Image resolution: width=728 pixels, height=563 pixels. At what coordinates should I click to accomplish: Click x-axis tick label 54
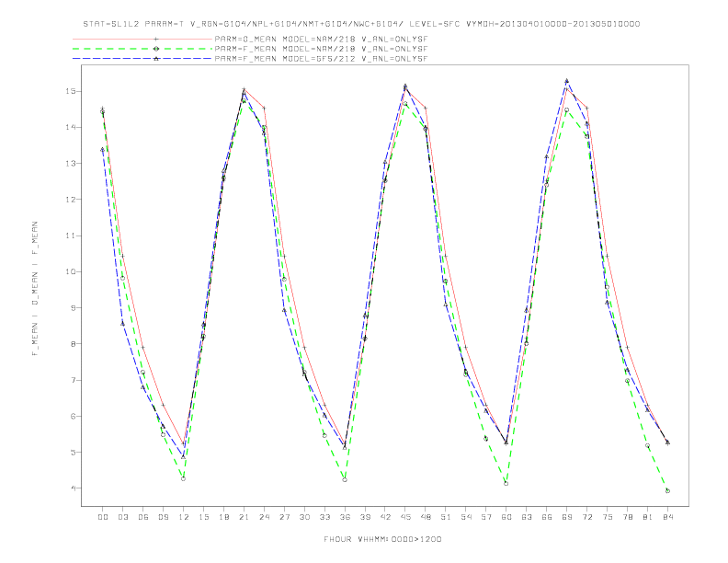click(466, 517)
